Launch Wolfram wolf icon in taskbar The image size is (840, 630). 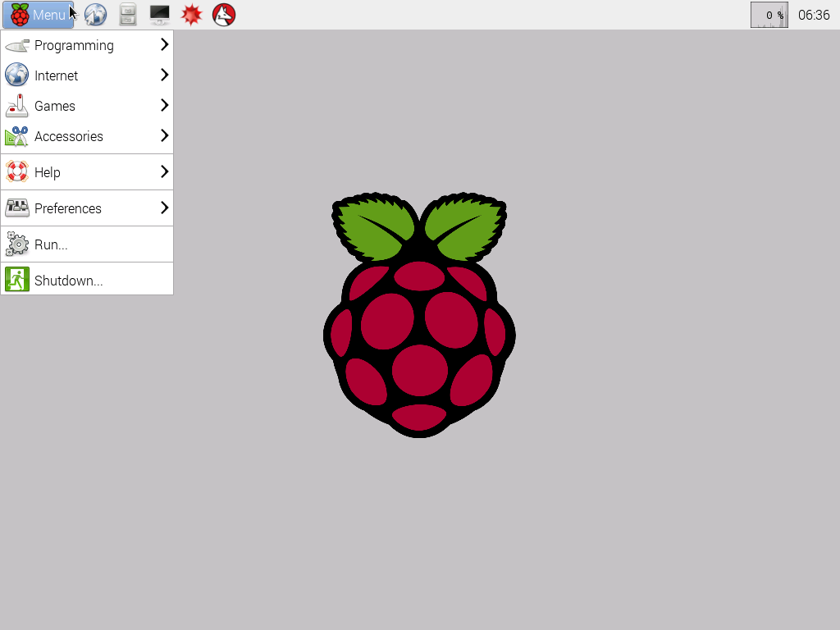[x=224, y=15]
